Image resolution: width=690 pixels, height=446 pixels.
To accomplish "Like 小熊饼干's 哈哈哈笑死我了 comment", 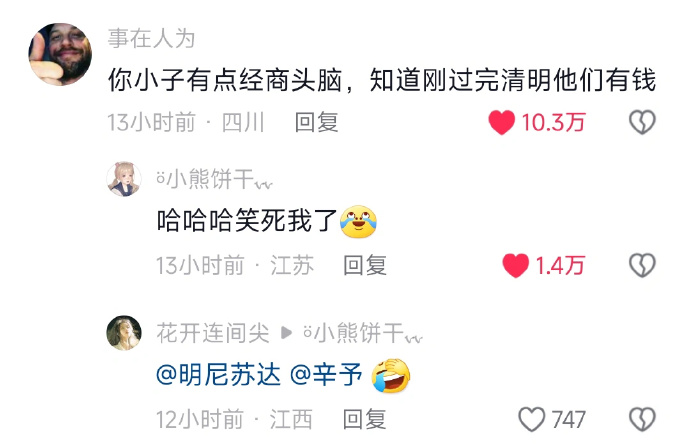I will pos(515,265).
